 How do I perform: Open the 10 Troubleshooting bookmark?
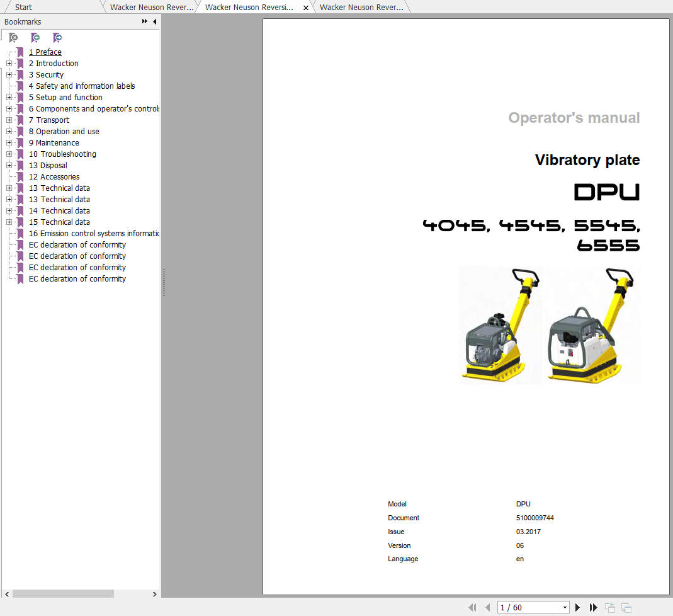click(x=62, y=154)
